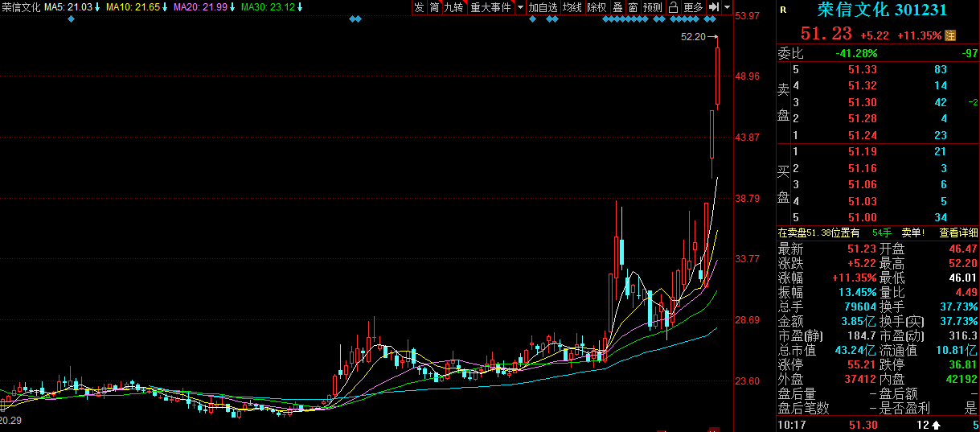Screen dimensions: 980x432
Task: Click the yellow R badge icon
Action: click(x=783, y=10)
